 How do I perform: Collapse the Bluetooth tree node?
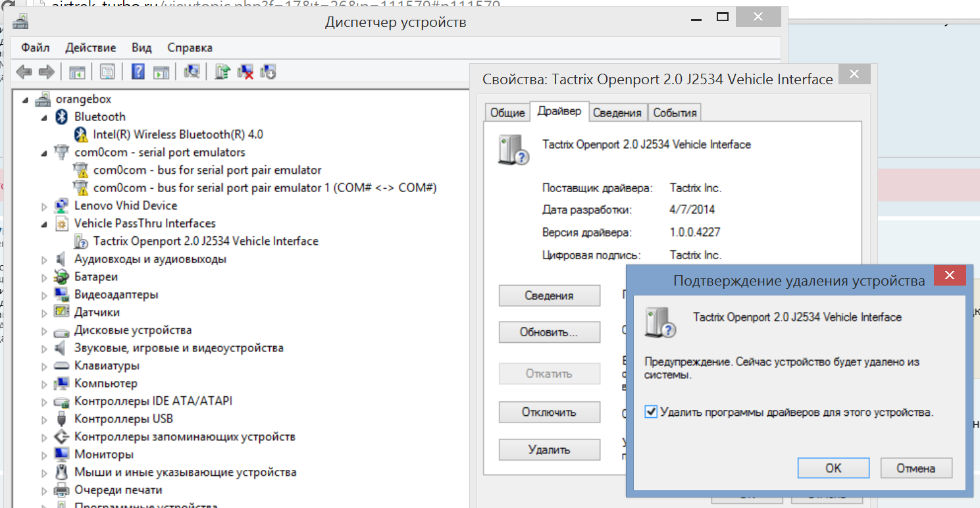44,117
